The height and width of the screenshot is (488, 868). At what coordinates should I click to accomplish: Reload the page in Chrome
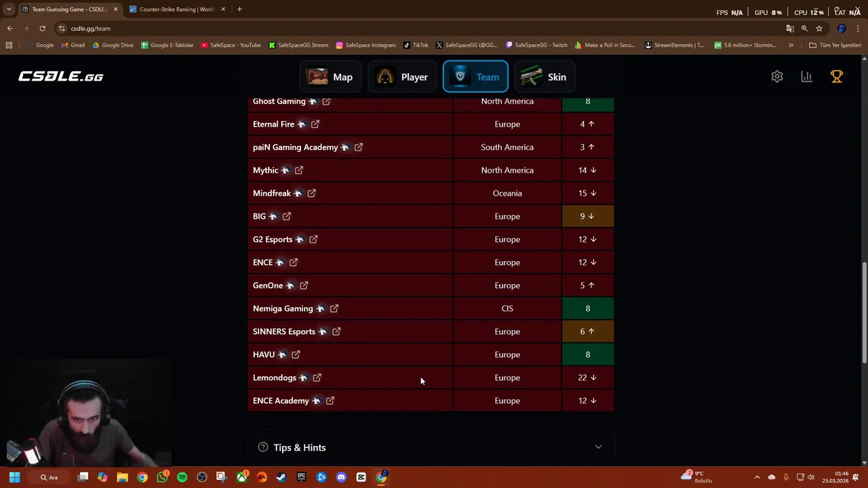coord(42,28)
